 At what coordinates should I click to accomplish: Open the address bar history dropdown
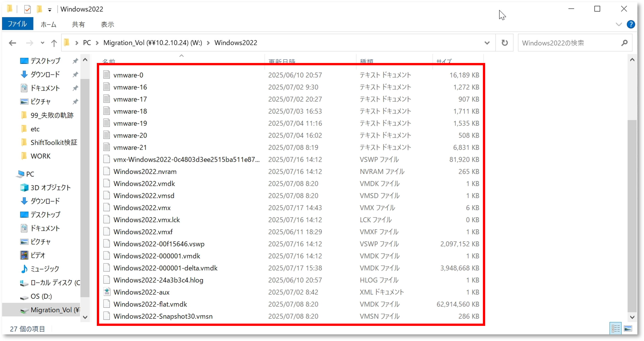pos(487,43)
